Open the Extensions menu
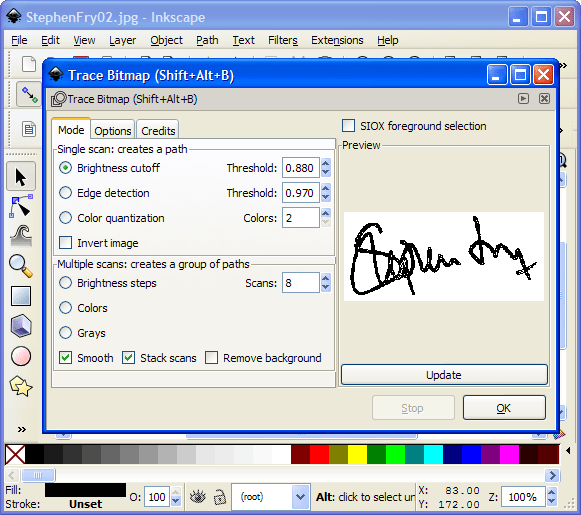Viewport: 581px width, 515px height. pyautogui.click(x=337, y=40)
